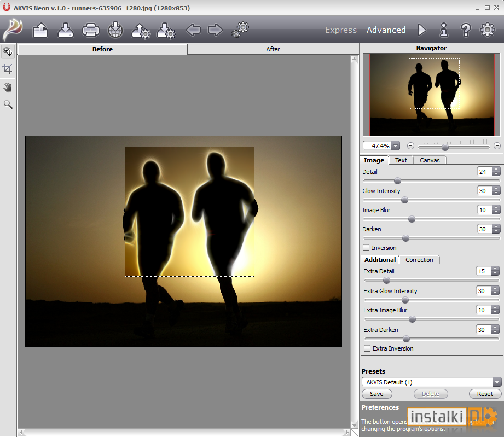Click the Load presets icon
Viewport: 504px width, 437px height.
(x=141, y=31)
